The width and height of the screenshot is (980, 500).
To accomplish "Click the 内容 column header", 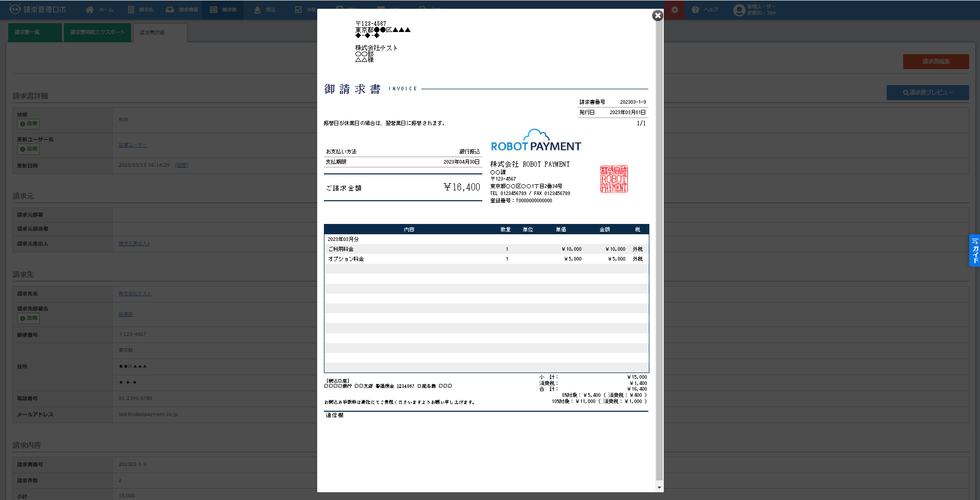I will pyautogui.click(x=409, y=230).
